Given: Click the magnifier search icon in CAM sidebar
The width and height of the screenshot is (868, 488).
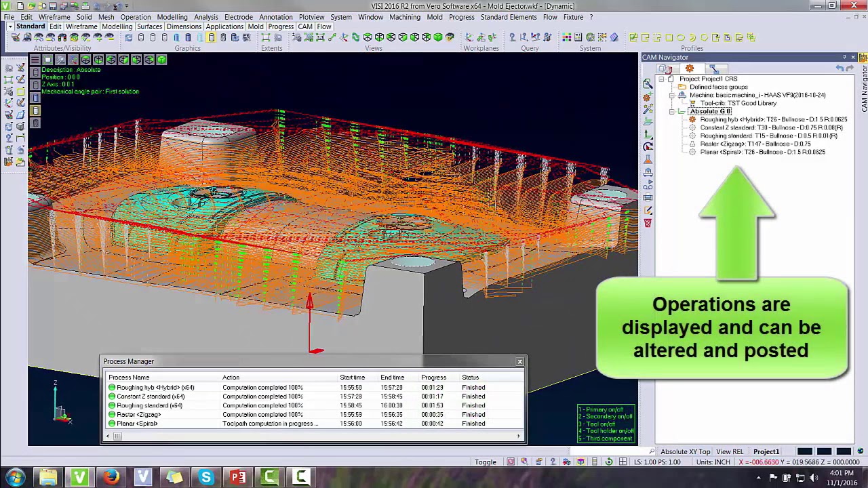Looking at the screenshot, I should [x=648, y=83].
